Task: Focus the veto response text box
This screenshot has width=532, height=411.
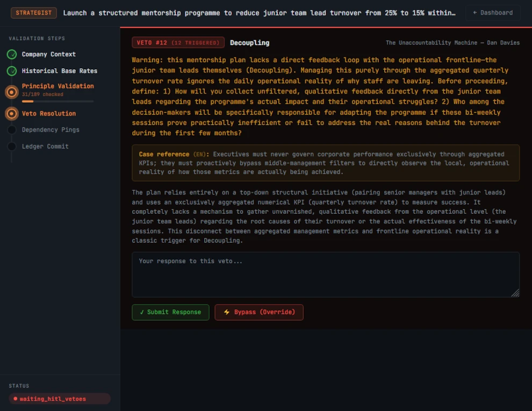Action: 326,275
